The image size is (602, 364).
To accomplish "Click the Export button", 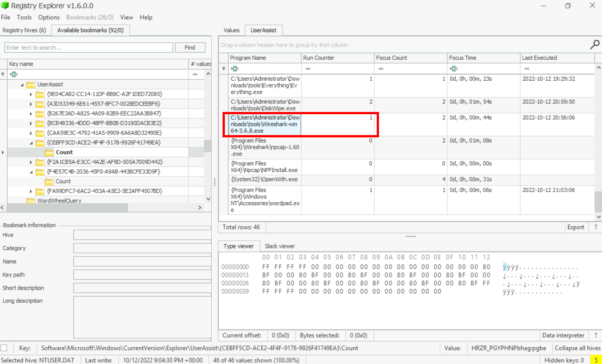I will pyautogui.click(x=576, y=227).
